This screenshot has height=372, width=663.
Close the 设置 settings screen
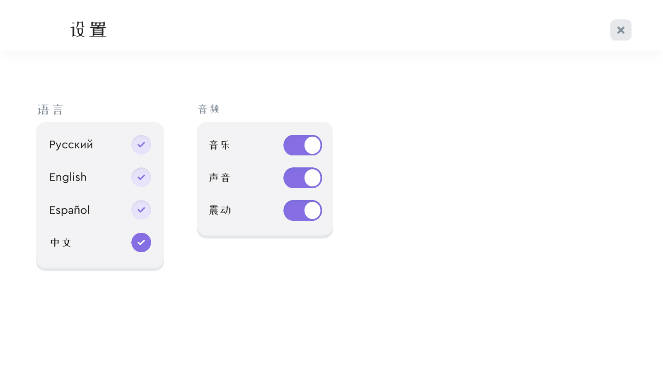pos(620,30)
